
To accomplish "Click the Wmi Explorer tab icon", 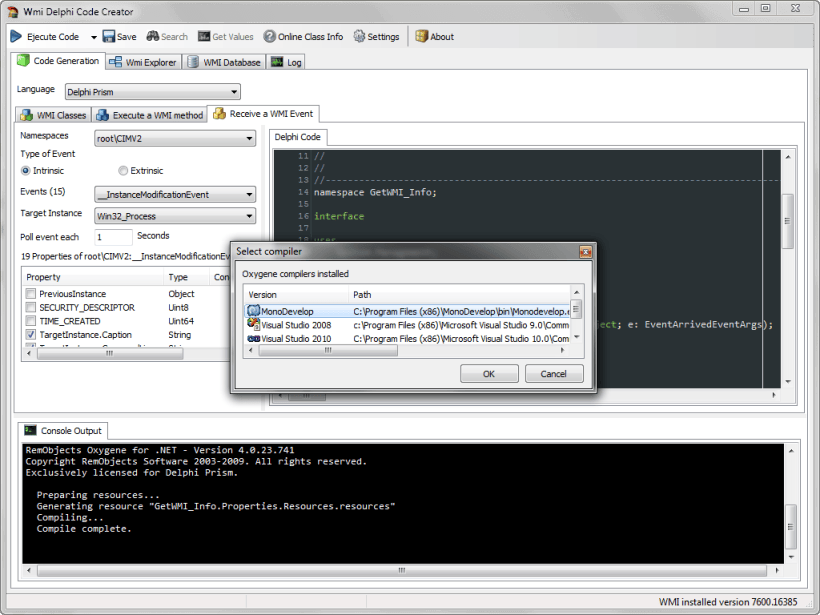I will pos(116,62).
